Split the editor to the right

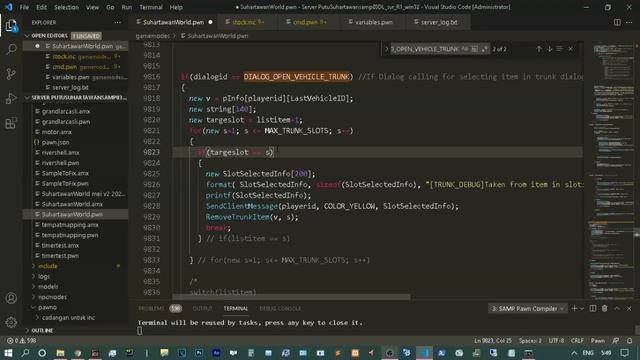pos(617,22)
